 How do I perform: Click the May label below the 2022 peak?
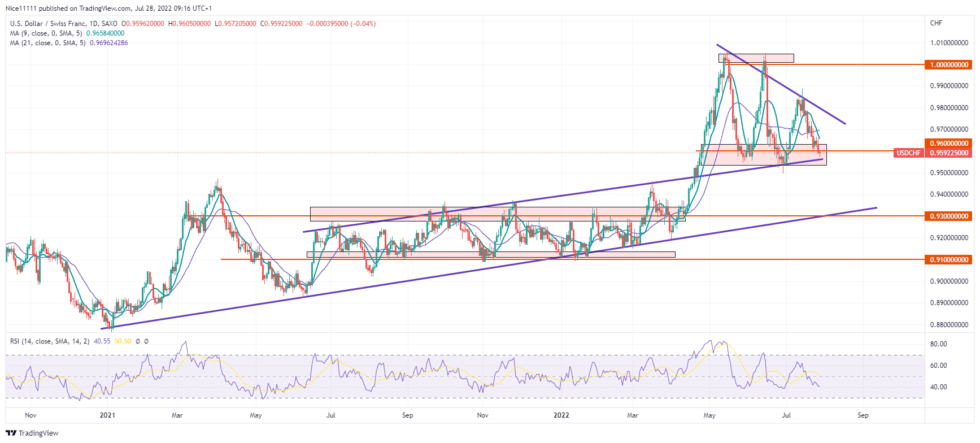coord(709,415)
